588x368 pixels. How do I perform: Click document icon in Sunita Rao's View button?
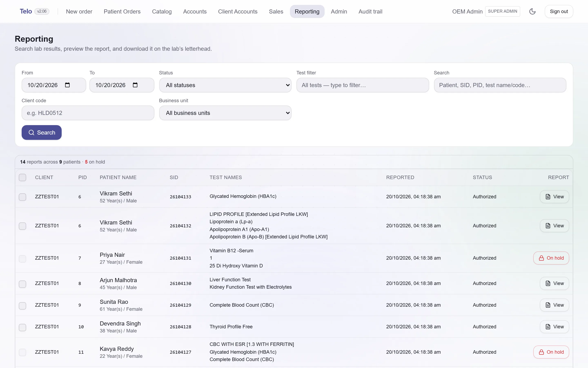[548, 305]
